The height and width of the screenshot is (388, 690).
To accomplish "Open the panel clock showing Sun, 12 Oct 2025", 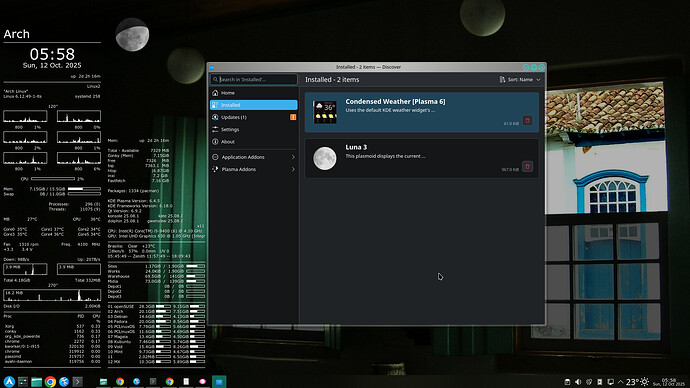I will pyautogui.click(x=669, y=382).
